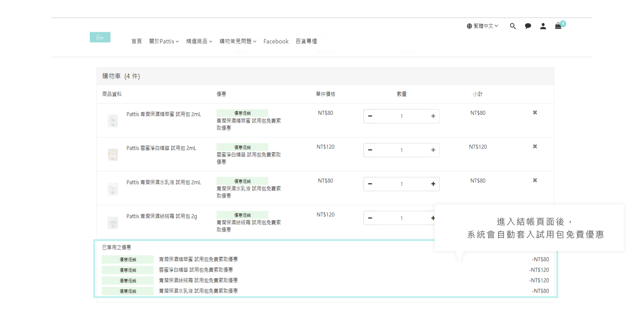Decrease quantity of 雪蜜淨白精華 試用包
Screen dimensions: 644x315
pyautogui.click(x=370, y=150)
